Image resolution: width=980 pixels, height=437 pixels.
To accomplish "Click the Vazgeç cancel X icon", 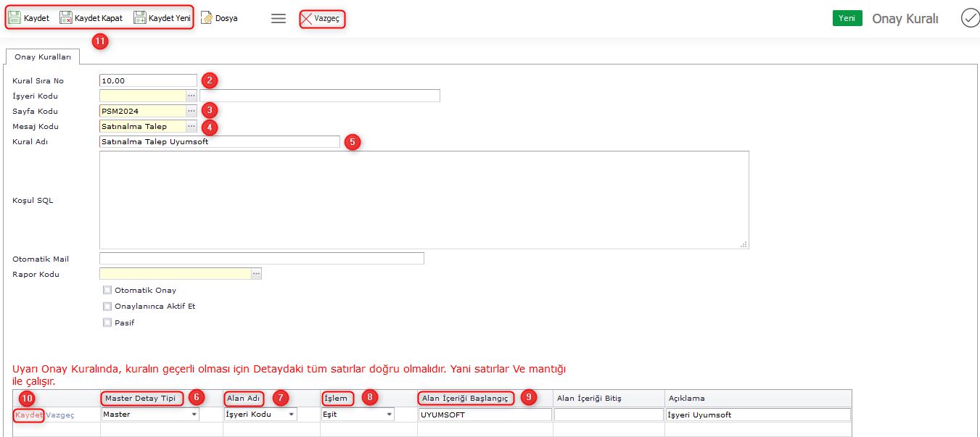I will coord(307,19).
